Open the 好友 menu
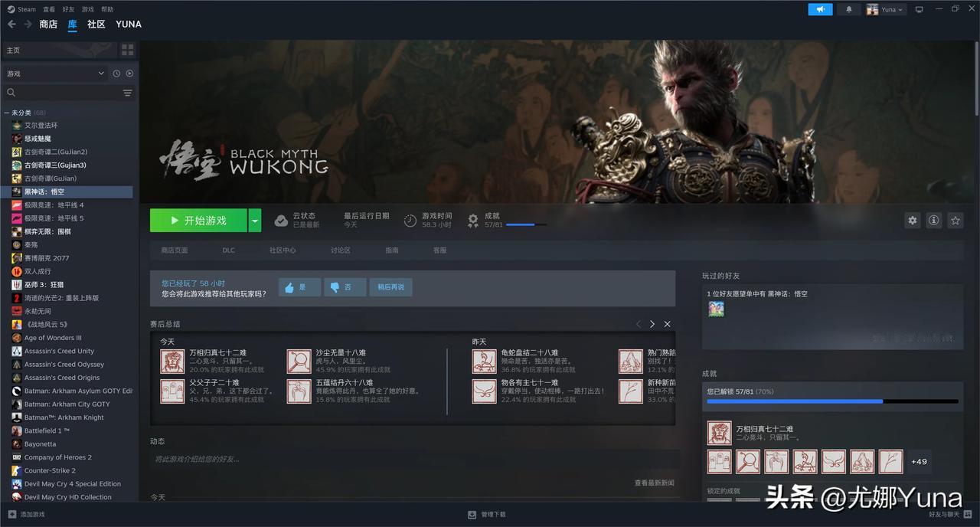 [x=68, y=9]
